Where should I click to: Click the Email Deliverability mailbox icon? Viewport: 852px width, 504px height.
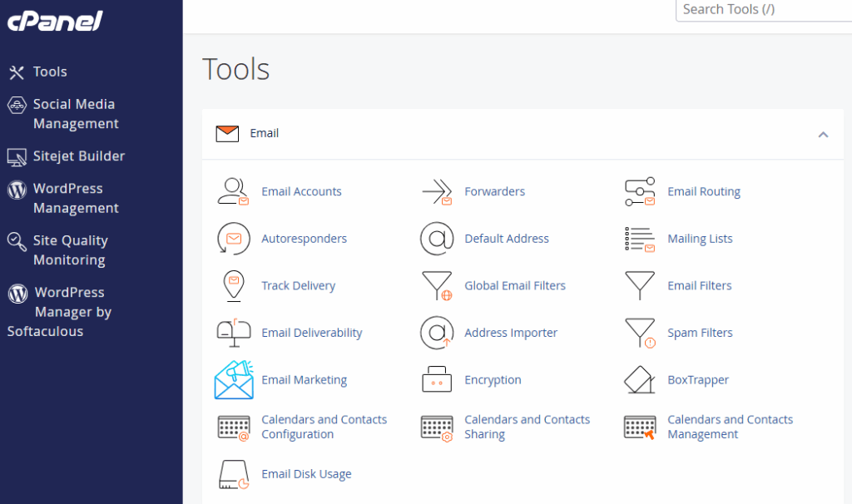[x=234, y=333]
